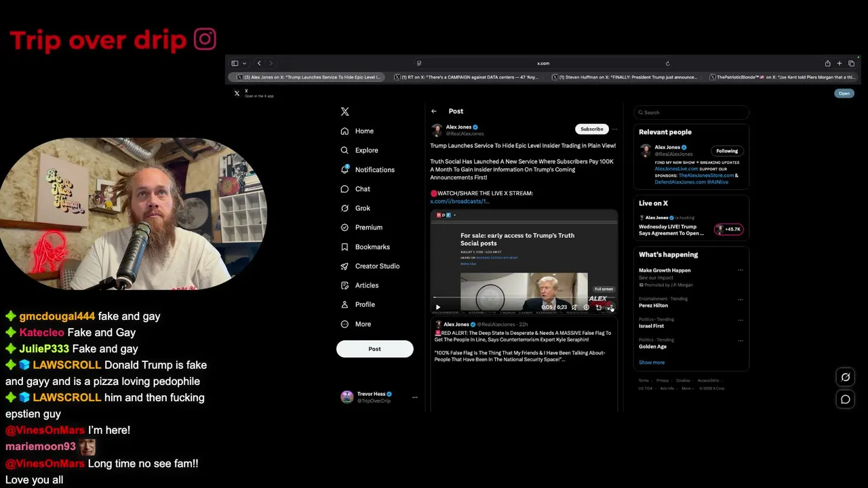868x488 pixels.
Task: Open Explore in the X sidebar
Action: (359, 150)
